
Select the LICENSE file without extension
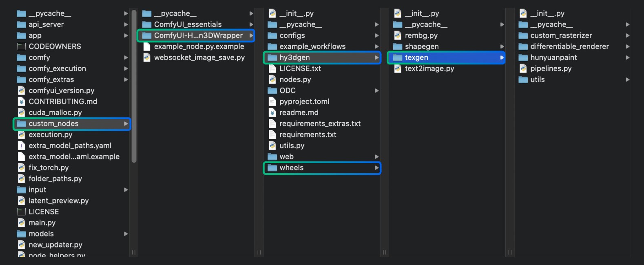pos(44,212)
